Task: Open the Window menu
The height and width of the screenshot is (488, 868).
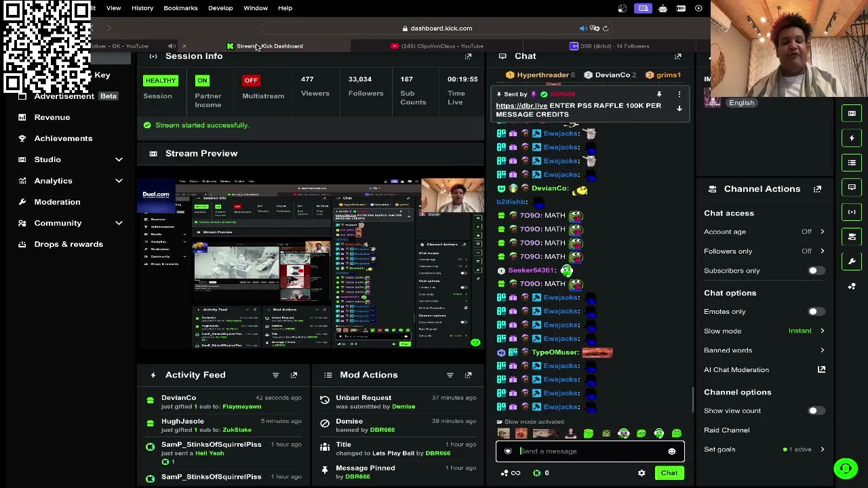Action: [256, 8]
